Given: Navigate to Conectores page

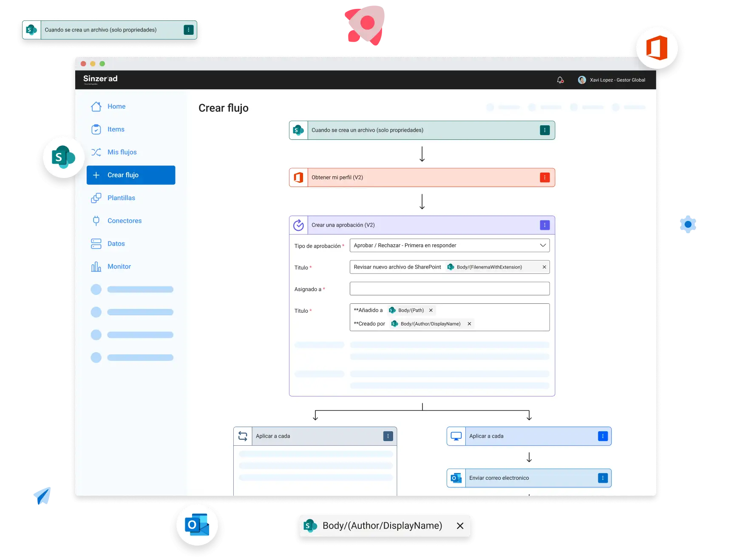Looking at the screenshot, I should coord(124,221).
